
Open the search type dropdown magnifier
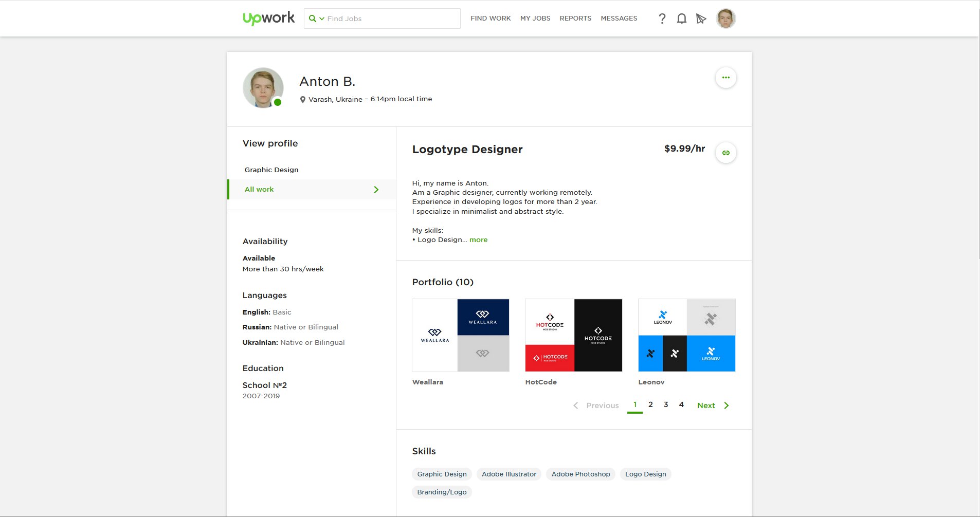[x=316, y=19]
